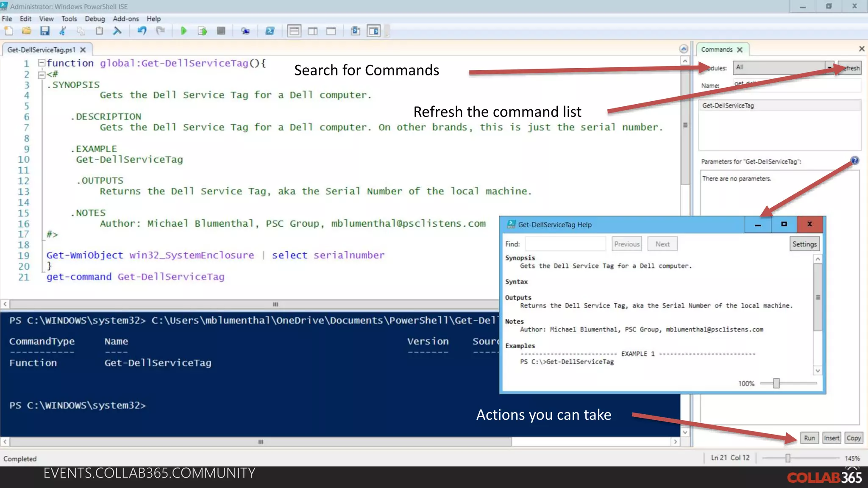Stop operation with grey square icon

(x=221, y=31)
